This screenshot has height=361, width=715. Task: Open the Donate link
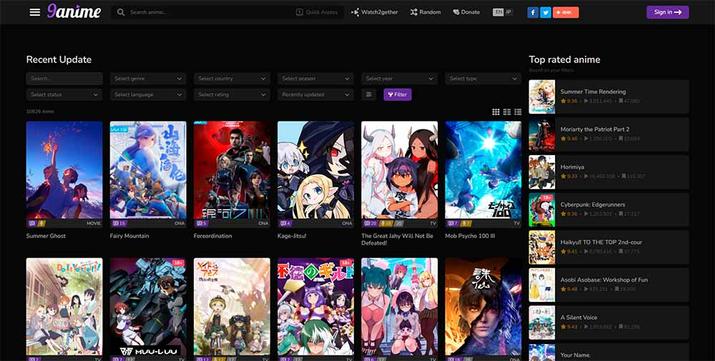pyautogui.click(x=466, y=12)
